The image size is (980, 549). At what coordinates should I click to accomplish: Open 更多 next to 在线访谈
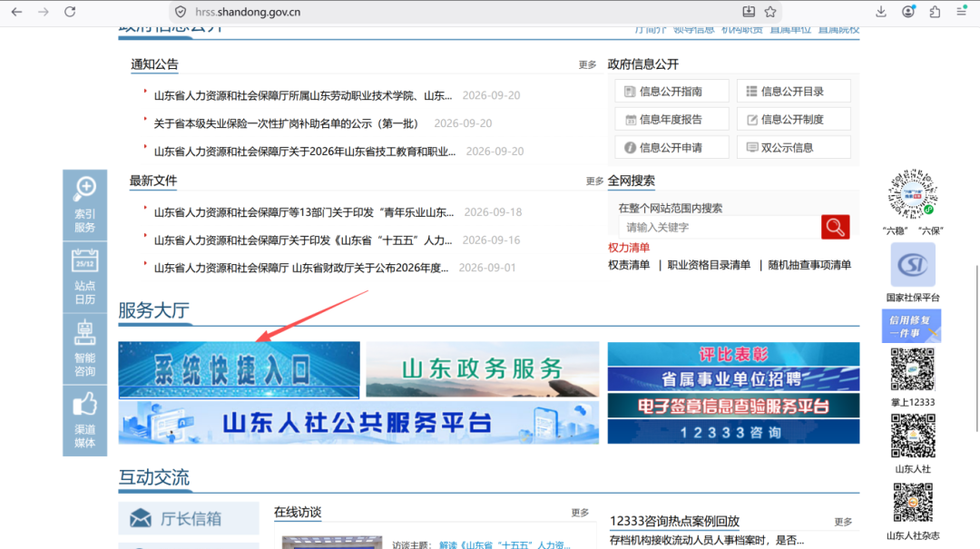(580, 512)
